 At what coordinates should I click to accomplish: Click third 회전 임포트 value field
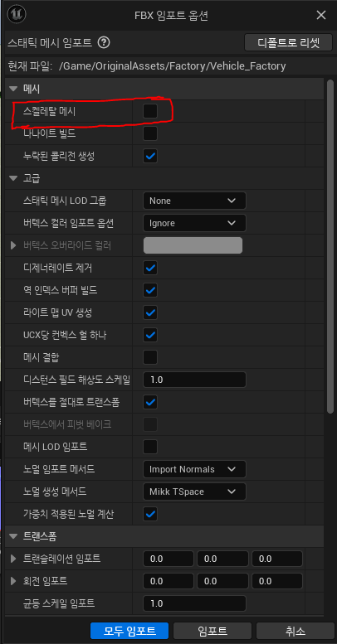click(x=277, y=581)
